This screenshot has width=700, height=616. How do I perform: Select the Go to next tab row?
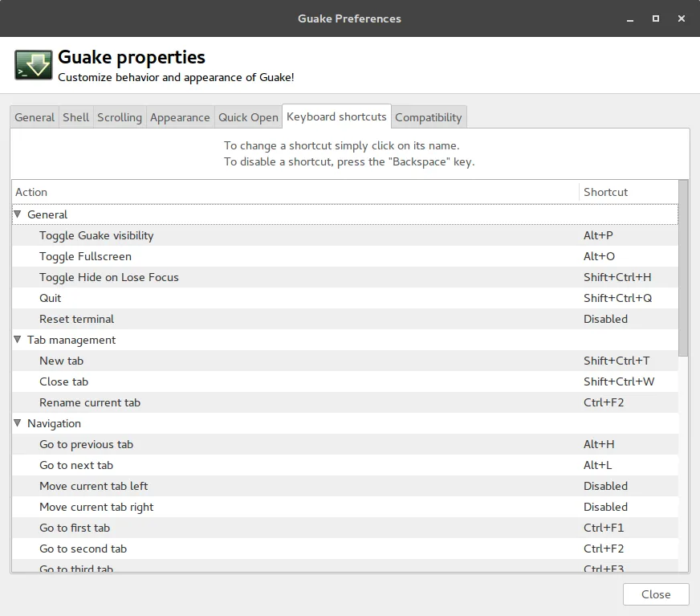click(345, 465)
